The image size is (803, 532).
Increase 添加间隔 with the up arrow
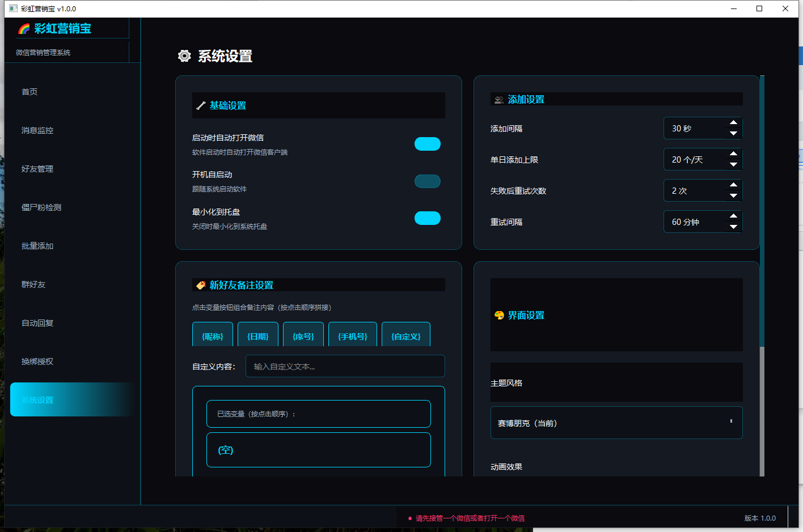click(x=733, y=123)
